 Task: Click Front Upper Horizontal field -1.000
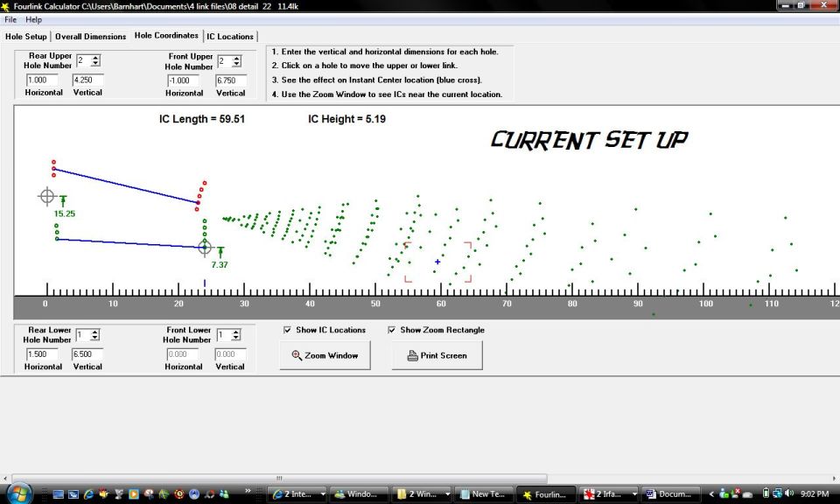click(183, 80)
